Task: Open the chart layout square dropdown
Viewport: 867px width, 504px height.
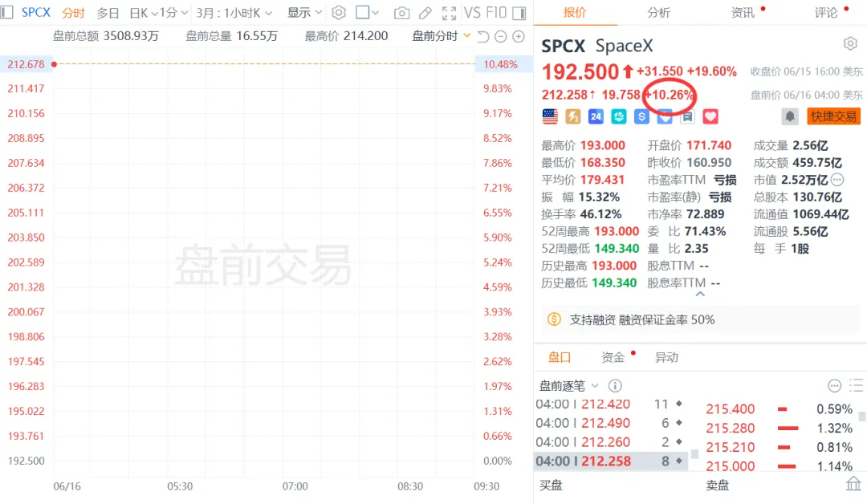Action: click(x=367, y=12)
